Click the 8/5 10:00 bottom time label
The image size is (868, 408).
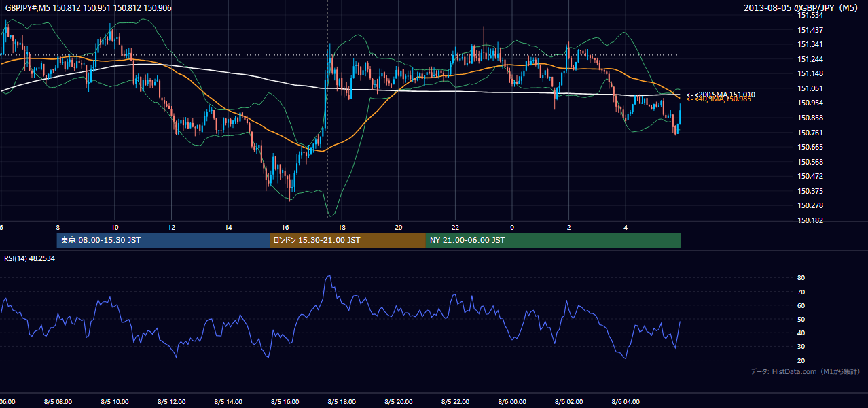pos(114,402)
